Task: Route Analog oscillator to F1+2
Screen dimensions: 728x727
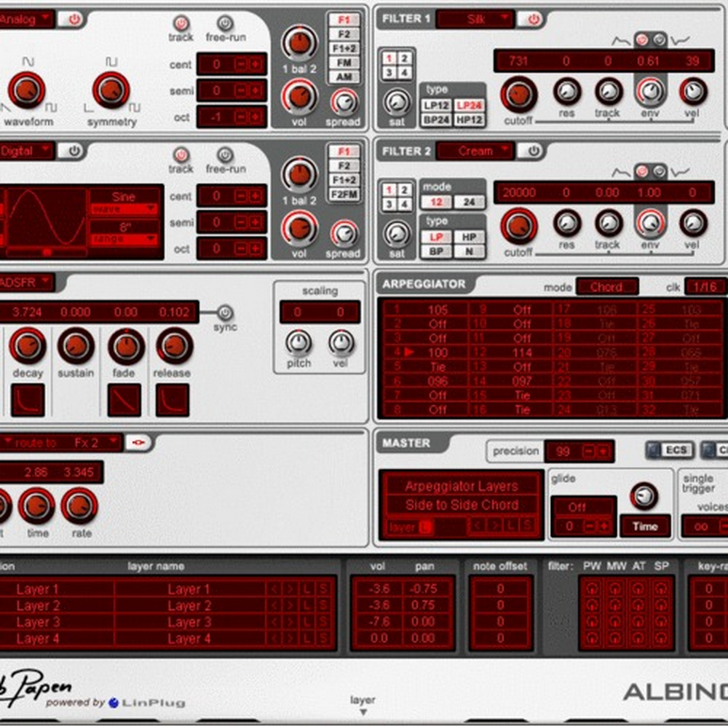Action: (x=343, y=48)
